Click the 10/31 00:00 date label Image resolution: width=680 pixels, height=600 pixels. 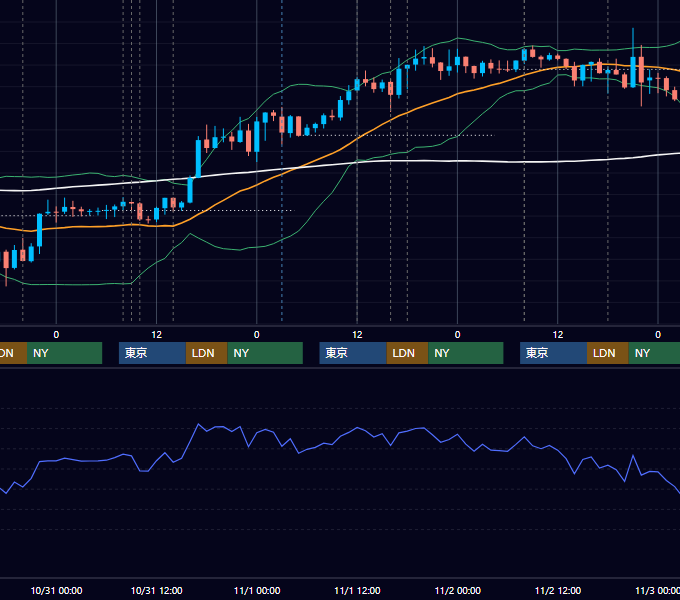point(56,590)
